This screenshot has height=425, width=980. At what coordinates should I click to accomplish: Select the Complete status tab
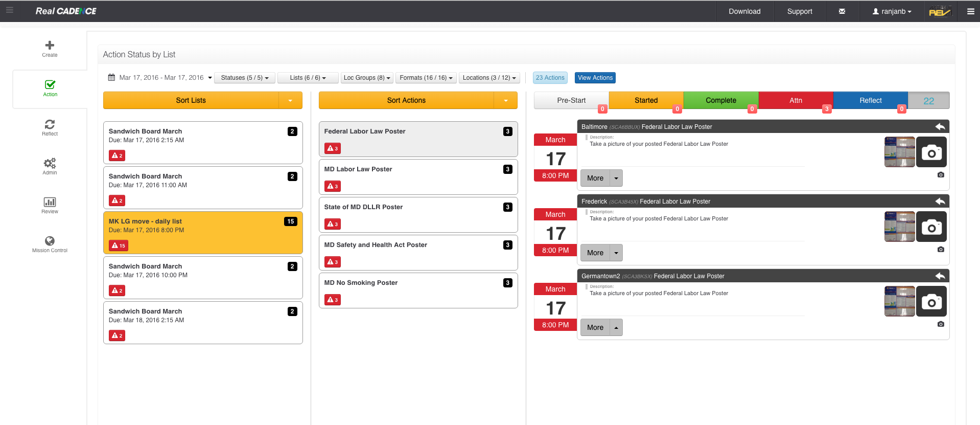(720, 101)
